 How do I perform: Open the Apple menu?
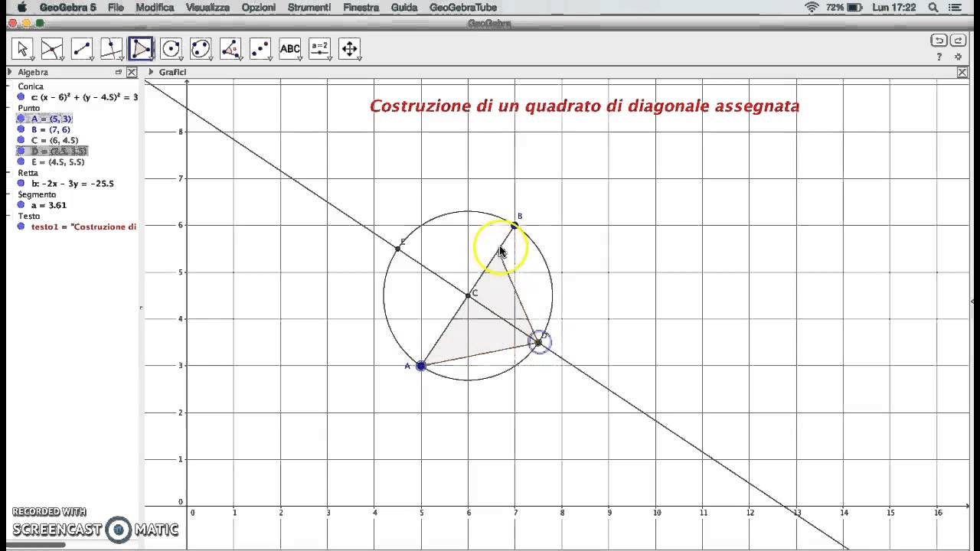click(22, 8)
